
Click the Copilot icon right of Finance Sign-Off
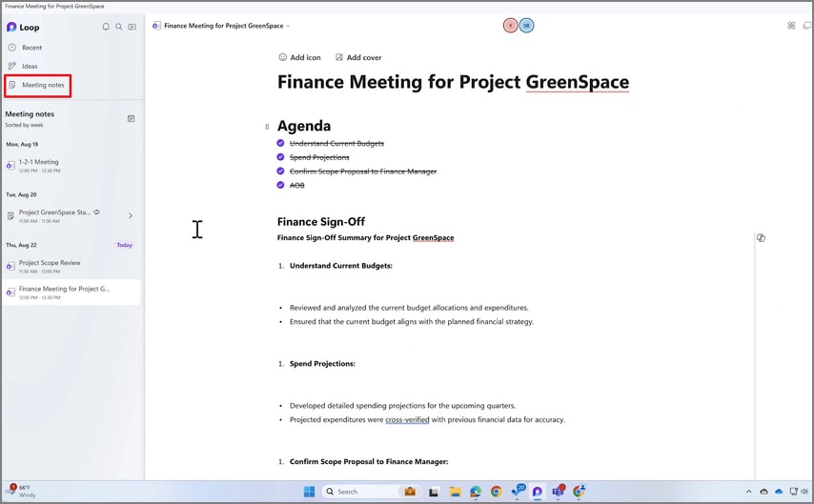point(761,238)
